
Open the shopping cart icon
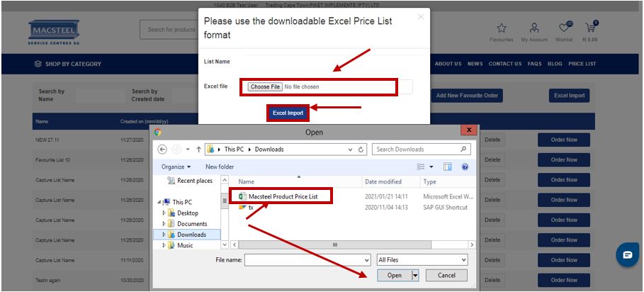589,28
